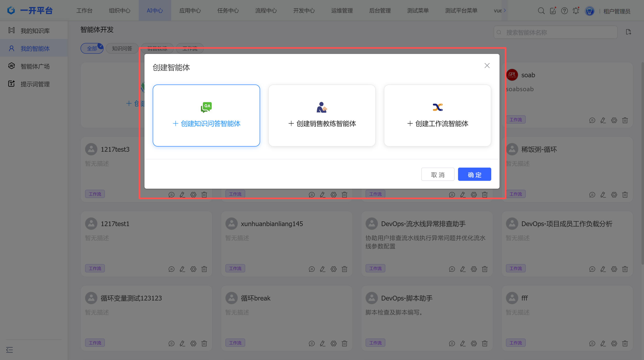Click the import icon beside search box
This screenshot has height=360, width=644.
[628, 32]
